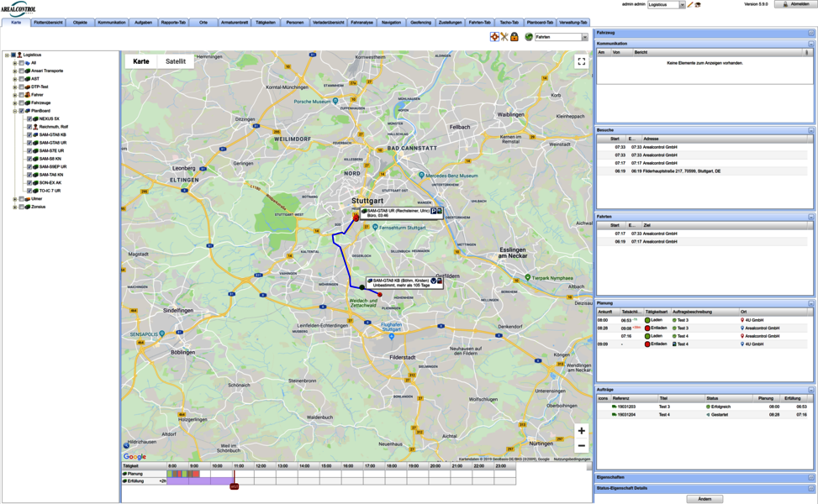Click the parking P icon in SAM-GTA8 UR label
The width and height of the screenshot is (818, 504).
point(434,211)
